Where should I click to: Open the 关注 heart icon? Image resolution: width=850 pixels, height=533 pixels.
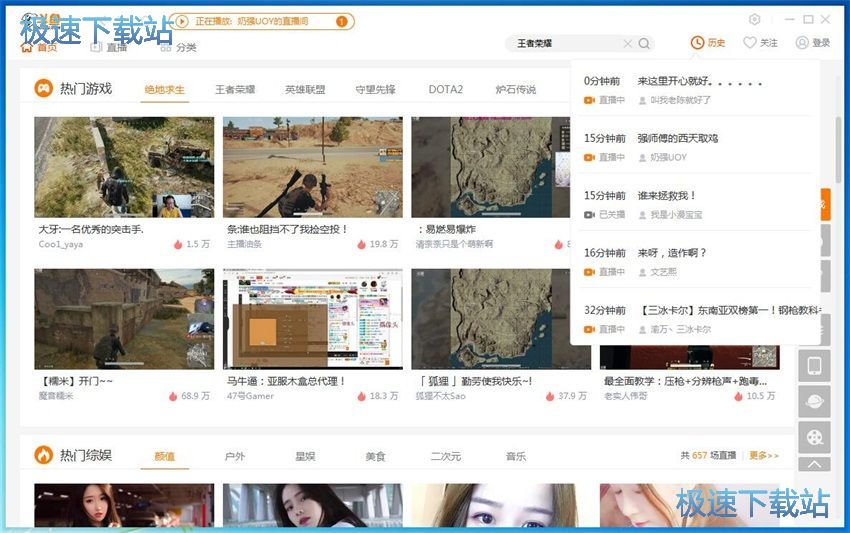click(749, 42)
